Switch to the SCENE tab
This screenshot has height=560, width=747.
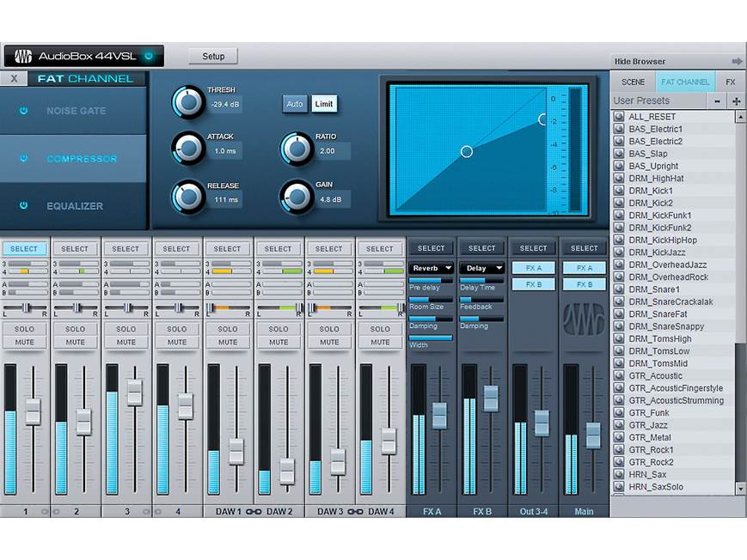[632, 82]
